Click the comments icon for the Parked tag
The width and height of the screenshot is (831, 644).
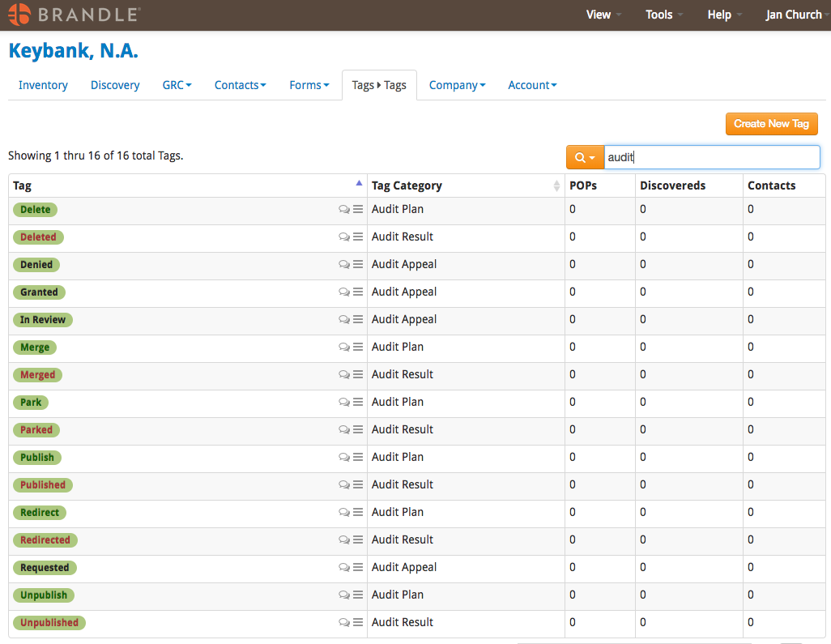[x=344, y=429]
